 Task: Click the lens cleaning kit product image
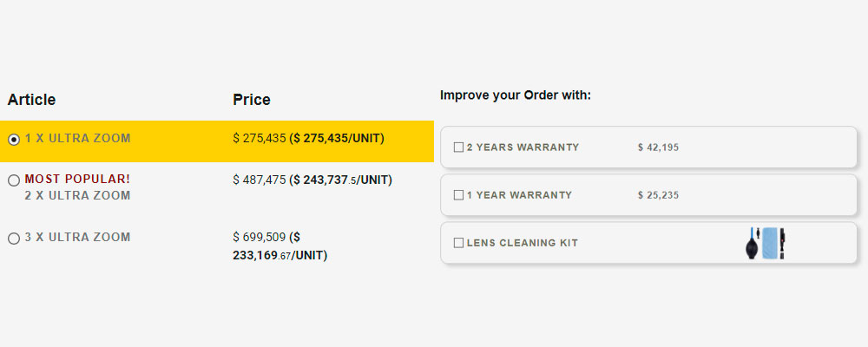766,243
